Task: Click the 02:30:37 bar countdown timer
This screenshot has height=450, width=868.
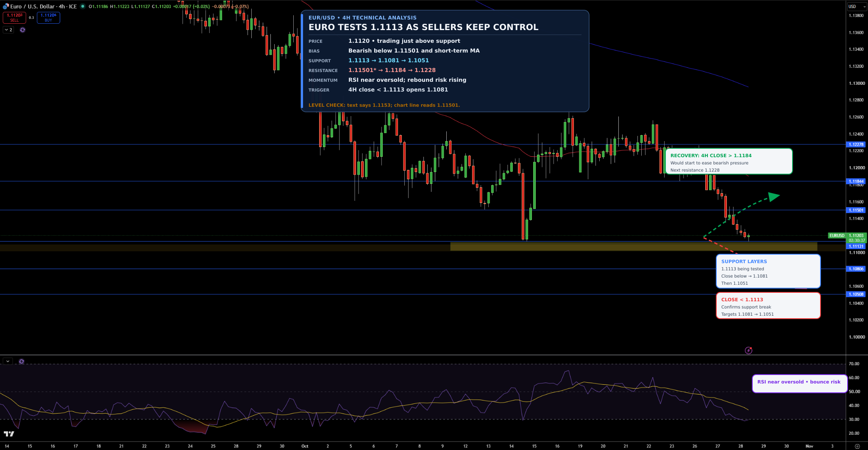Action: click(857, 240)
